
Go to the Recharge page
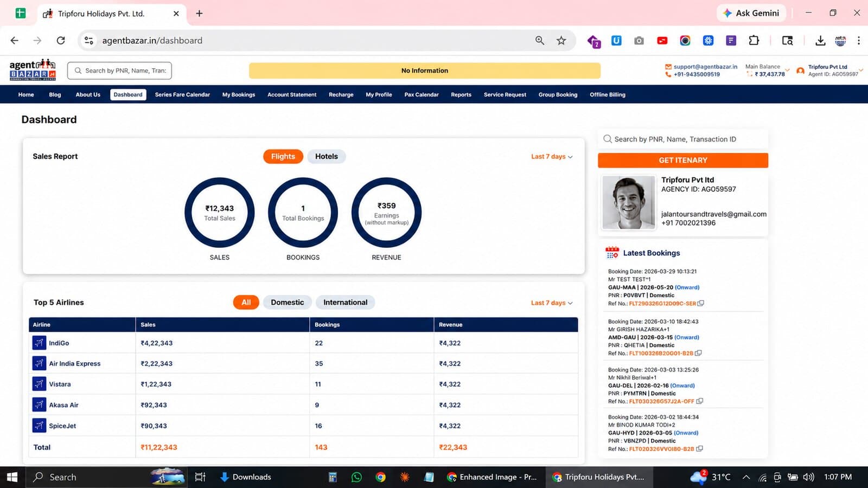tap(341, 95)
